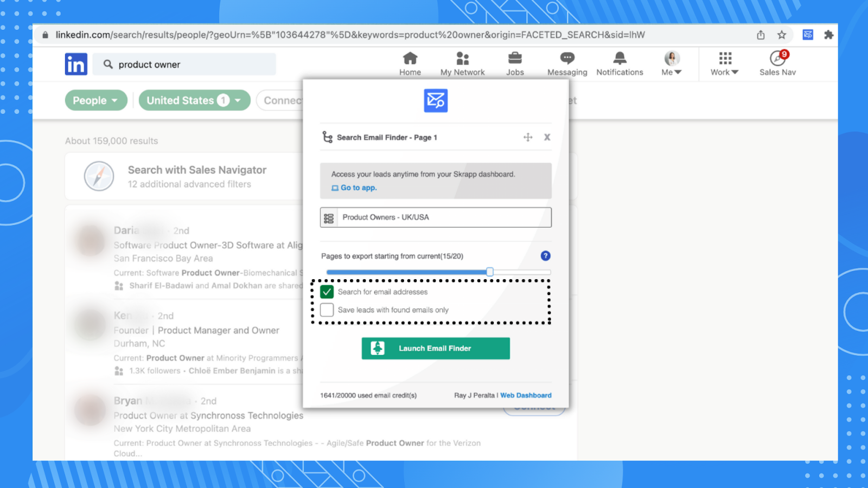
Task: Click '1641/20000 used email credit(s)' text
Action: coord(368,395)
